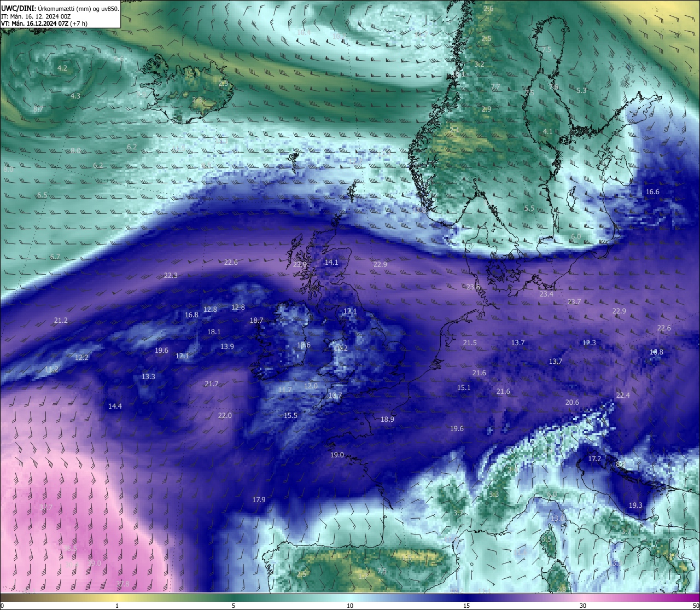Click the 22.0 value label
The width and height of the screenshot is (700, 610).
point(225,415)
